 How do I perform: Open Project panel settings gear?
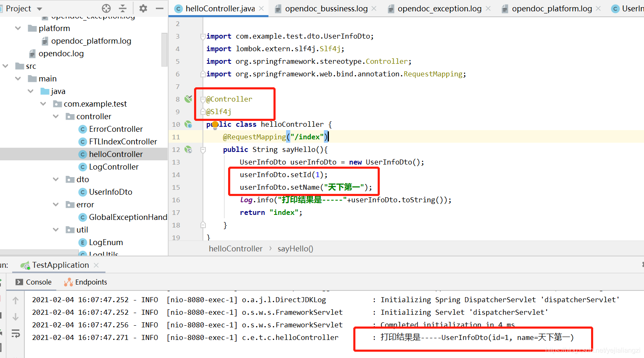(143, 8)
